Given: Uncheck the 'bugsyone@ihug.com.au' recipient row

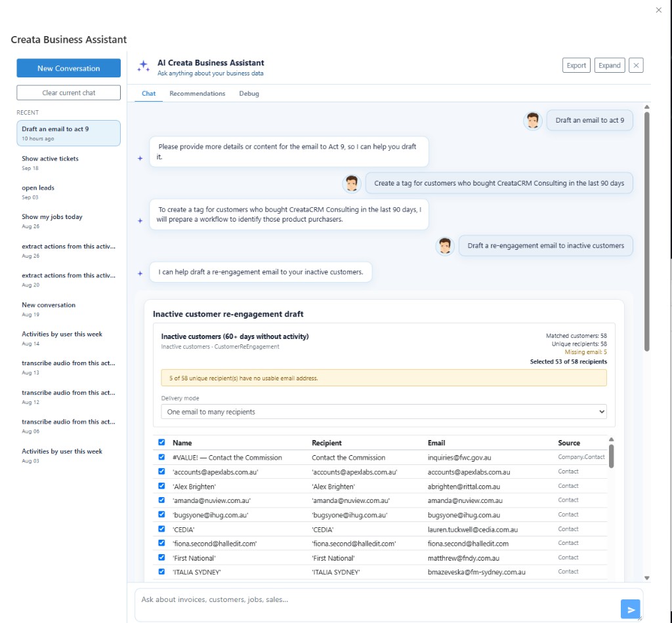Looking at the screenshot, I should pos(161,514).
